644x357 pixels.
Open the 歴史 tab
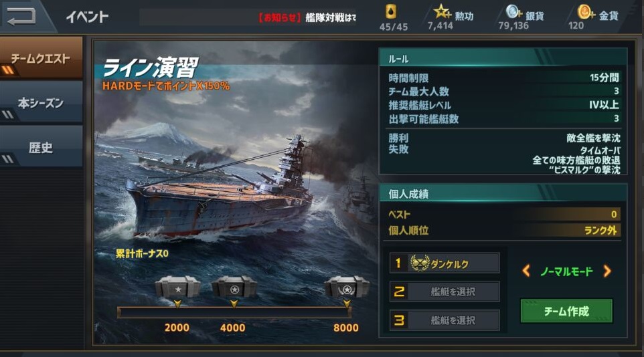click(41, 147)
